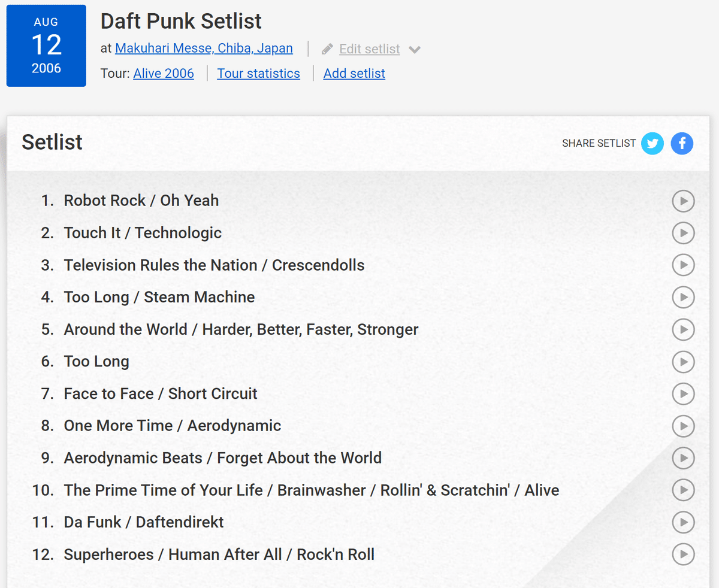Play The Prime Time of Your Life medley
This screenshot has width=719, height=588.
(683, 490)
